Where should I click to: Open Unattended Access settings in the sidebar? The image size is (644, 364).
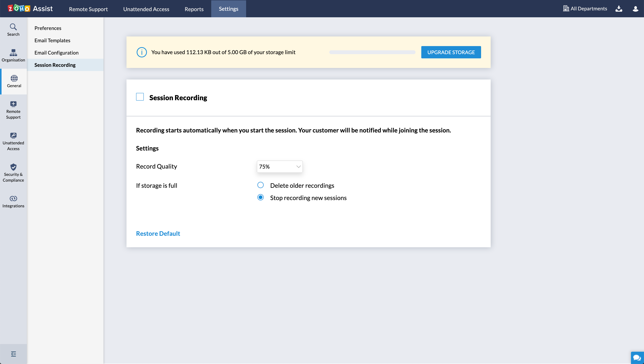tap(13, 142)
